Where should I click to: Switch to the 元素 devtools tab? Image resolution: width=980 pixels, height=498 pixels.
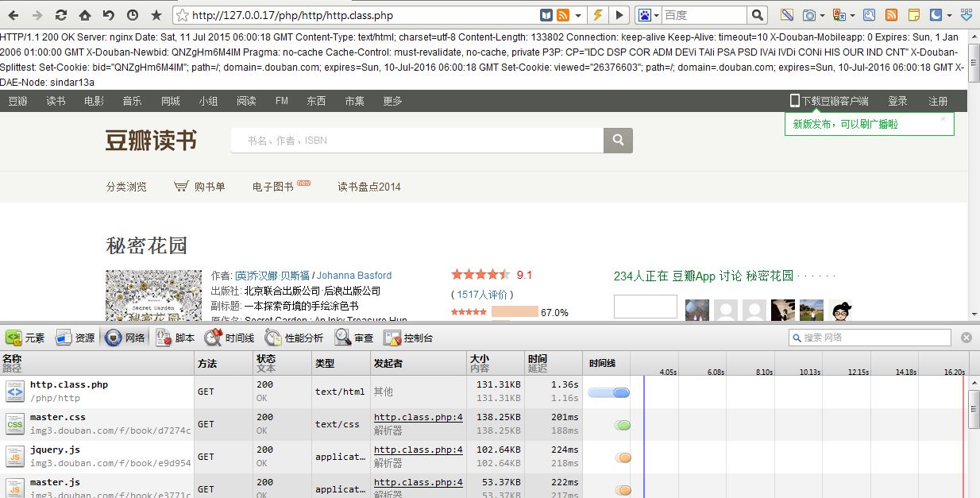(x=25, y=338)
